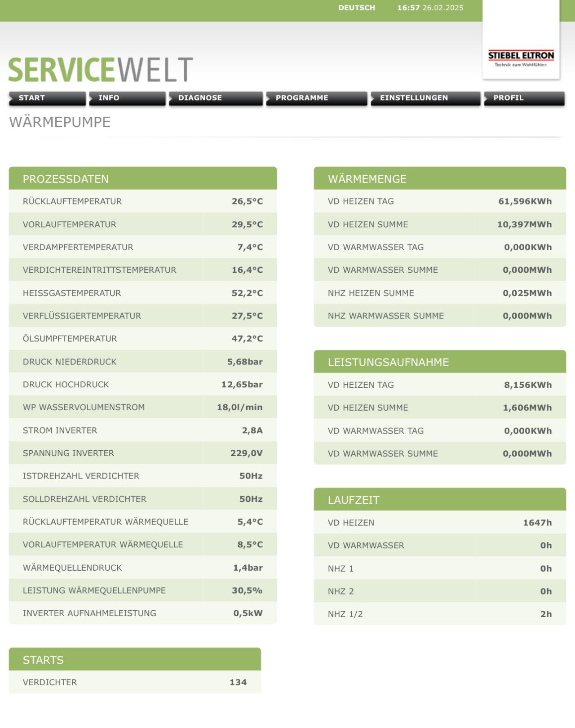Select the PROZESSDATEN section header
Screen dimensions: 575x728
[142, 178]
